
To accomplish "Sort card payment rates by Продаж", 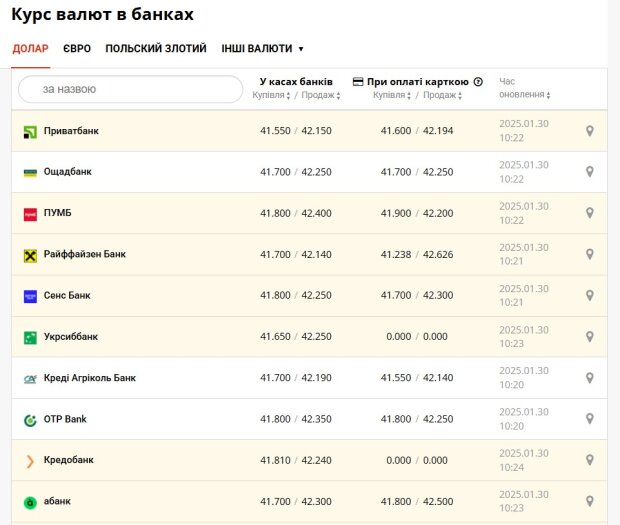I will (x=442, y=95).
